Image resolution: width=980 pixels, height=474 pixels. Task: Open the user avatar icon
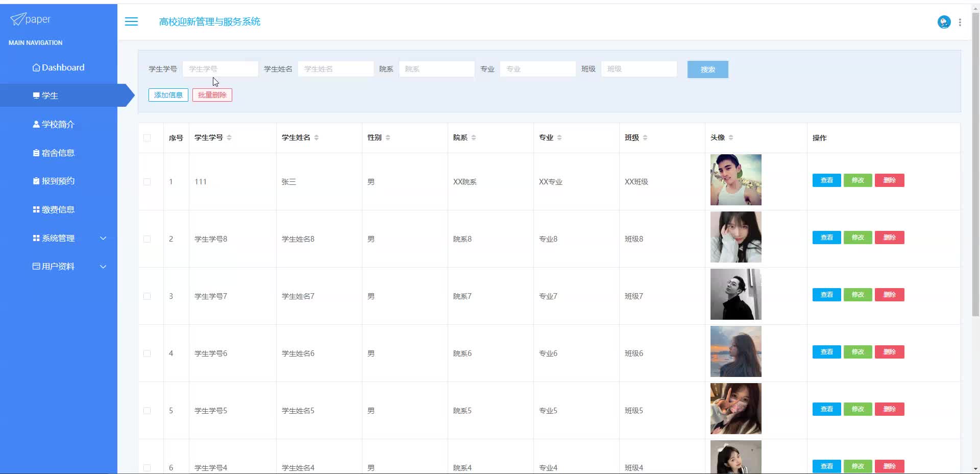point(944,22)
